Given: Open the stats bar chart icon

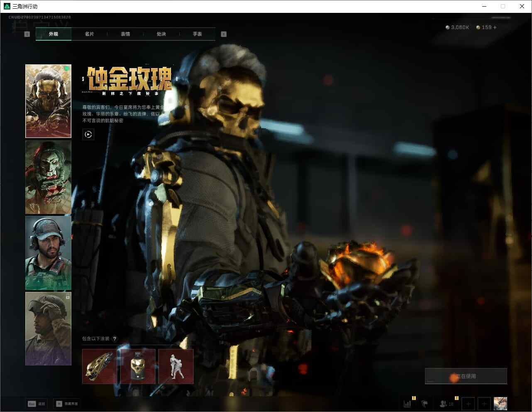Looking at the screenshot, I should 408,403.
